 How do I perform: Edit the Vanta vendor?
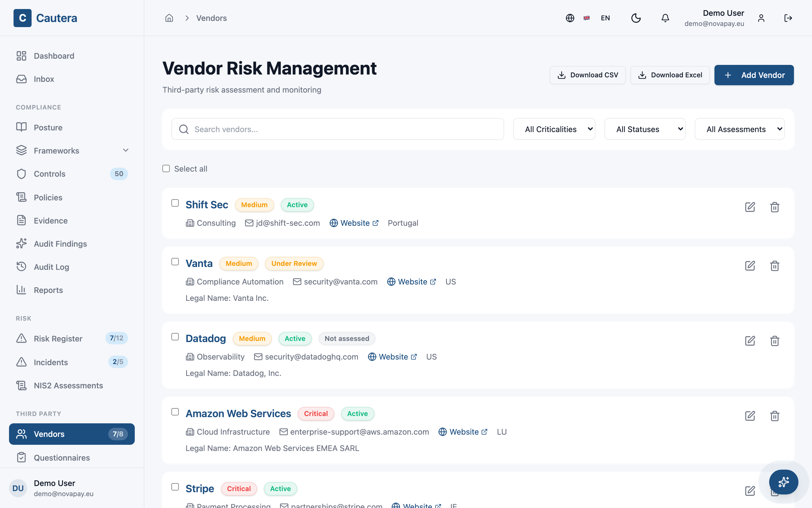[x=750, y=266]
